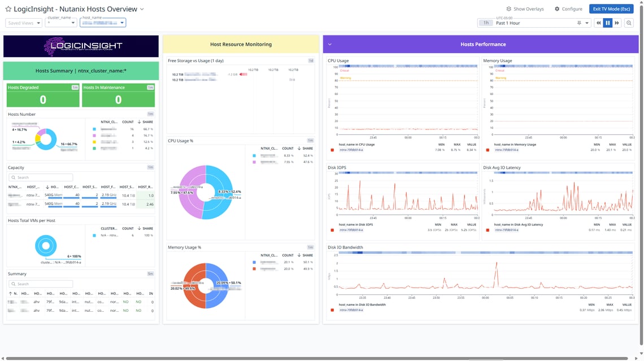This screenshot has height=361, width=644.
Task: Open the dashboard title dropdown chevron
Action: (x=142, y=9)
